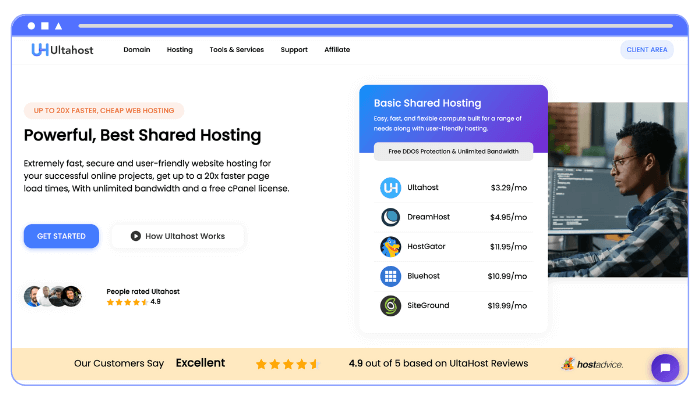
Task: Click the Client Area button
Action: pyautogui.click(x=646, y=49)
